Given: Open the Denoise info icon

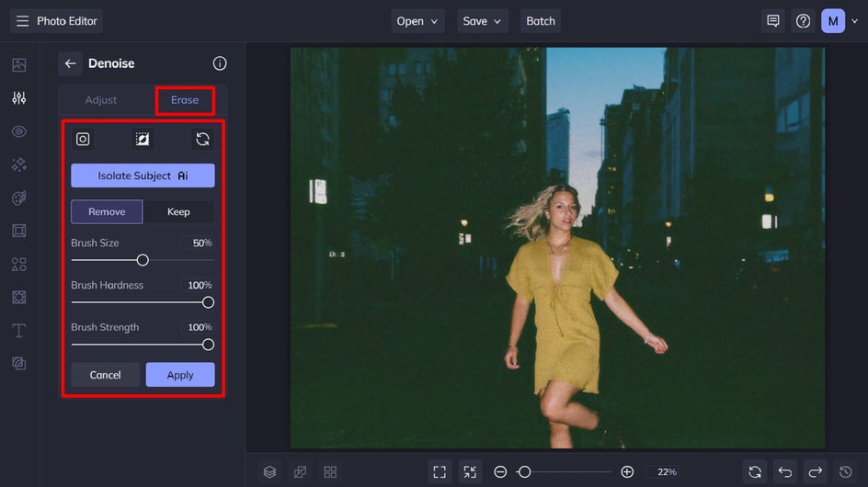Looking at the screenshot, I should (220, 63).
